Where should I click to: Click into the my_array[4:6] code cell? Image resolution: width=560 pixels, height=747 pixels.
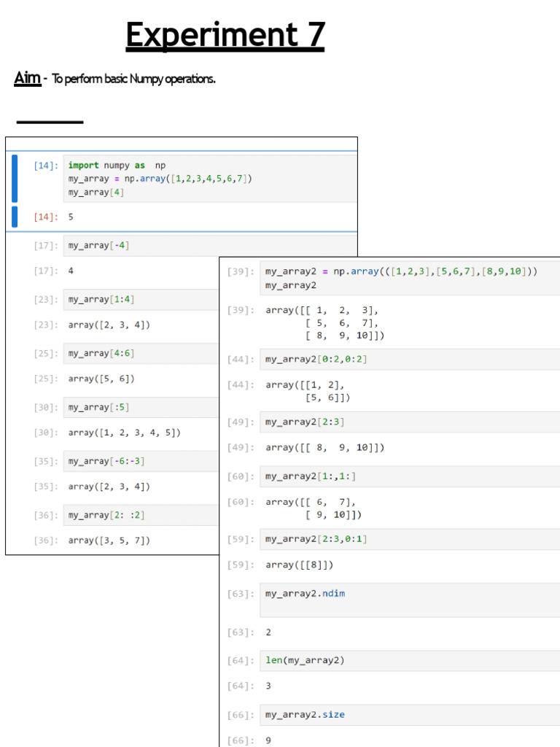click(141, 353)
